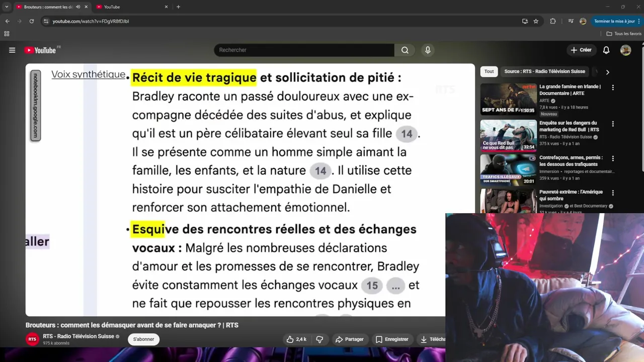Open the YouTube hamburger guide menu
The image size is (644, 362).
12,50
